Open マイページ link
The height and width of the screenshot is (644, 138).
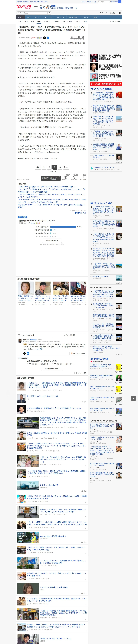[x=103, y=13]
